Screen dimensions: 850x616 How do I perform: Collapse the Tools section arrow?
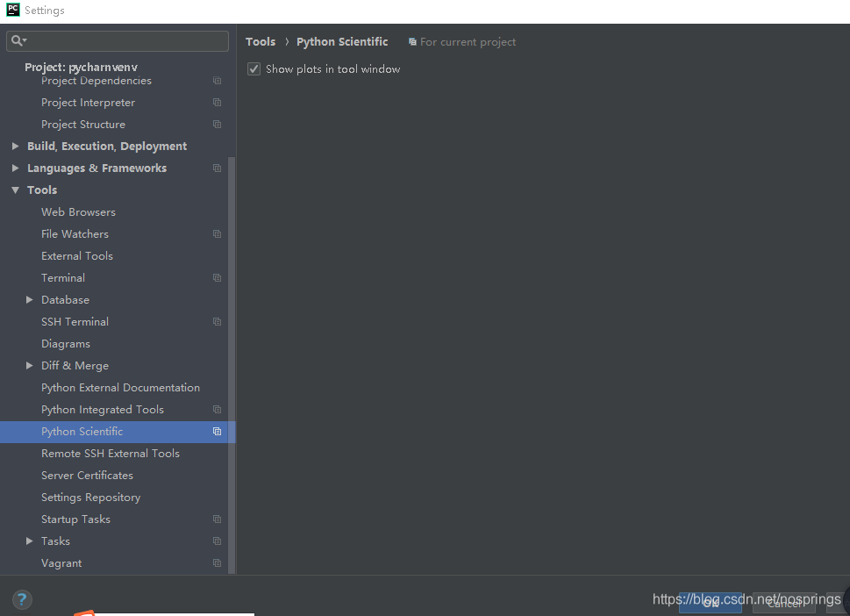tap(15, 190)
